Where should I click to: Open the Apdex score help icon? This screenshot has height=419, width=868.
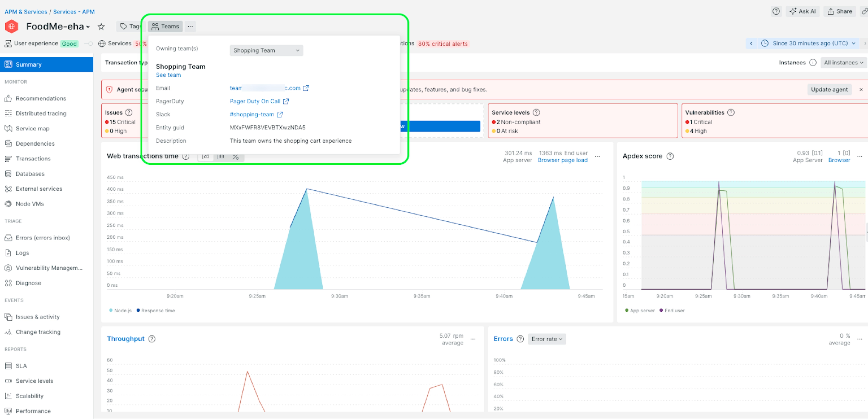click(670, 156)
